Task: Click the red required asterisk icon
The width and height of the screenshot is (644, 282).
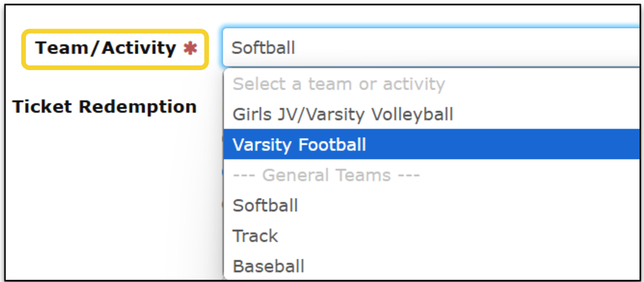Action: click(x=190, y=49)
